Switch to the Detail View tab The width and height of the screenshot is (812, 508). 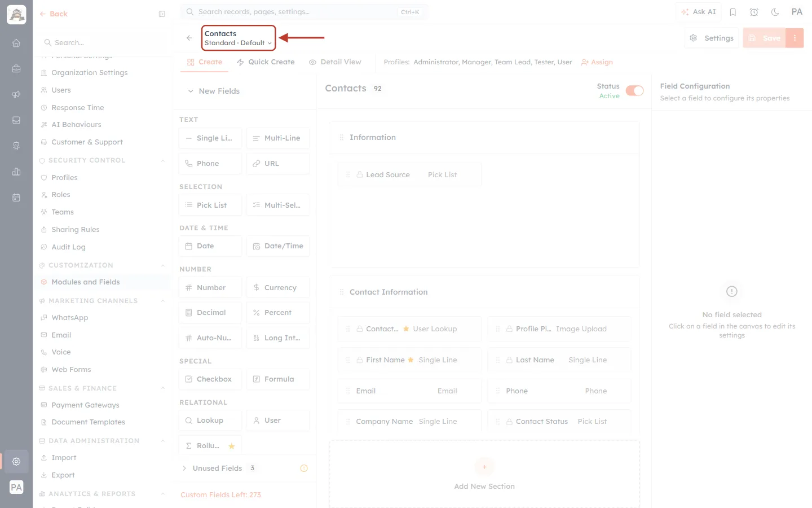335,62
